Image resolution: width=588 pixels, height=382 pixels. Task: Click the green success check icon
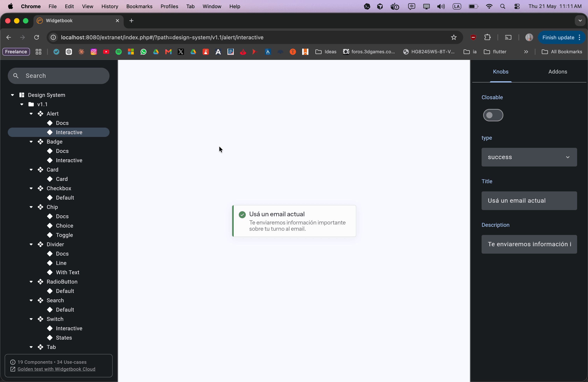pos(242,215)
